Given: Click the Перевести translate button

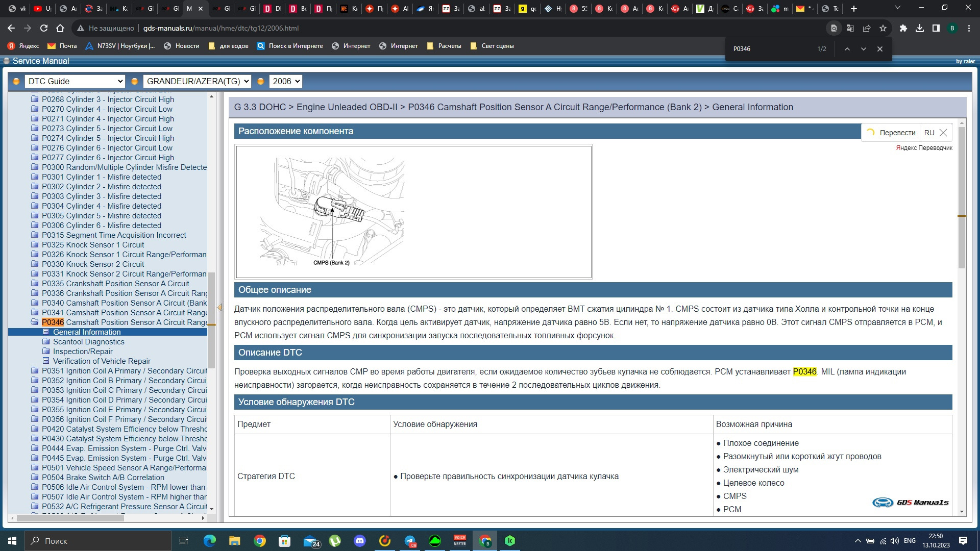Looking at the screenshot, I should [x=897, y=133].
